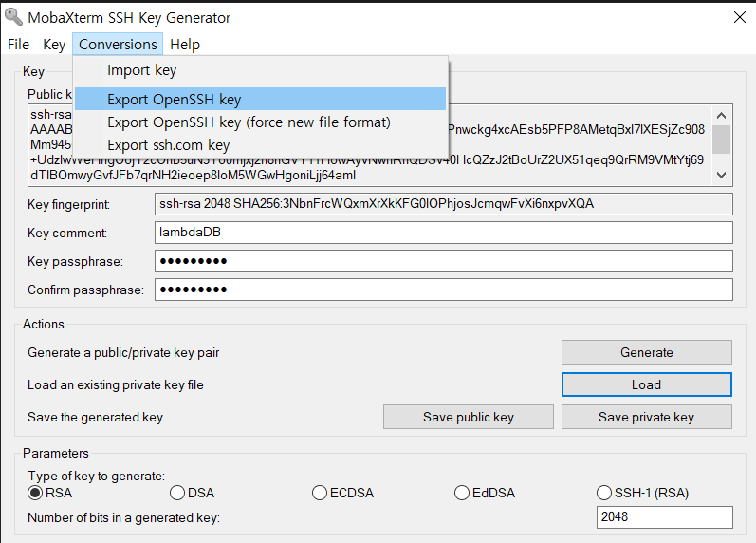Click the 'Key passphrase:' label
This screenshot has width=756, height=543.
tap(75, 262)
